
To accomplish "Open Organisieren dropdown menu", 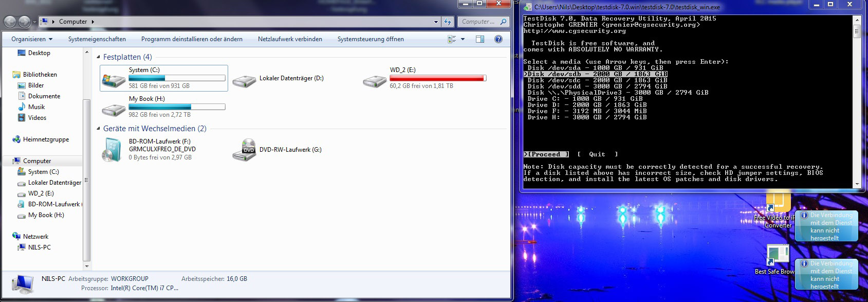I will [32, 39].
